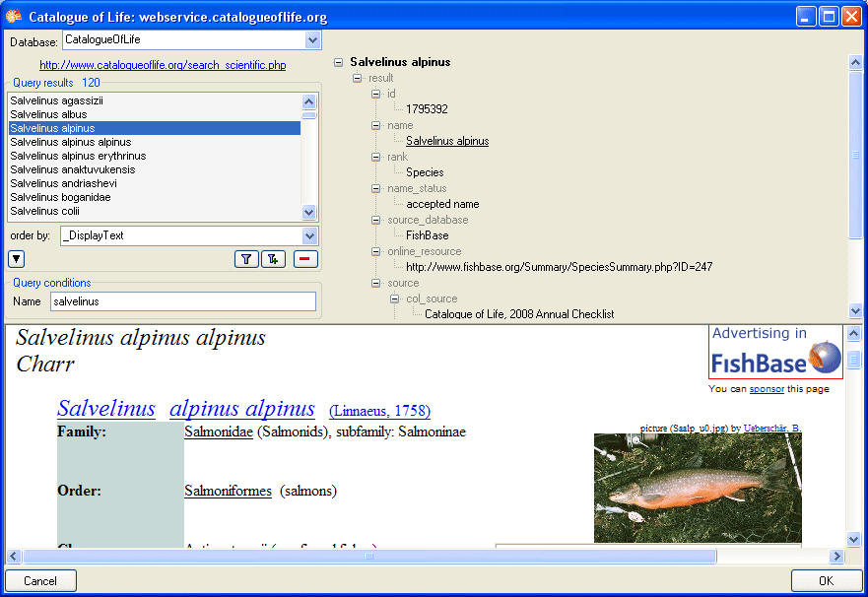
Task: Collapse the source_database tree node
Action: coord(376,221)
